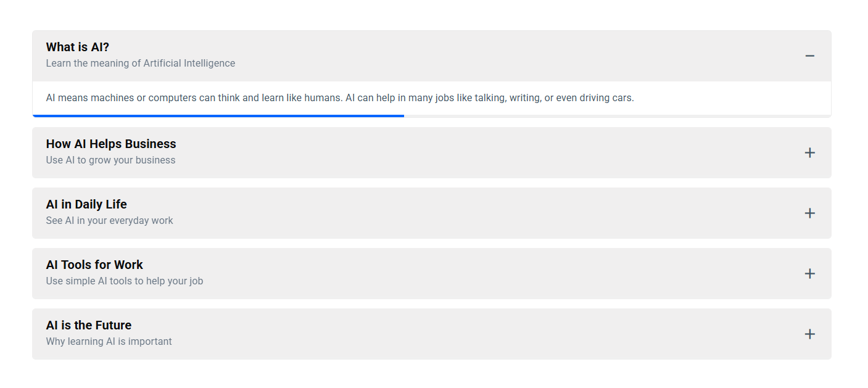Collapse the What is AI? heading
Screen dimensions: 868x388
click(x=78, y=47)
